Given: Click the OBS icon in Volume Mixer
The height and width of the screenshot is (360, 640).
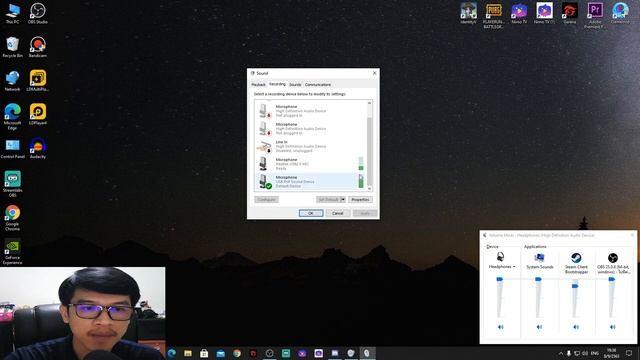Looking at the screenshot, I should tap(612, 258).
